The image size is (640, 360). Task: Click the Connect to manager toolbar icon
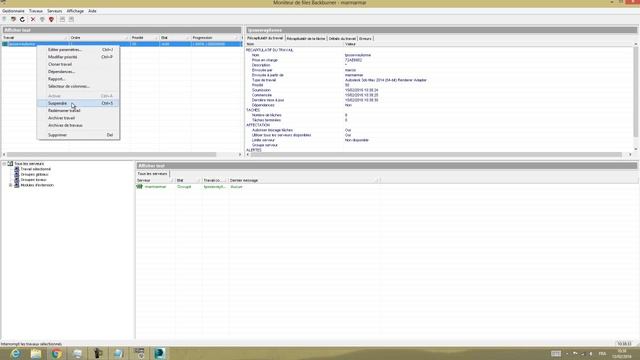(x=4, y=19)
